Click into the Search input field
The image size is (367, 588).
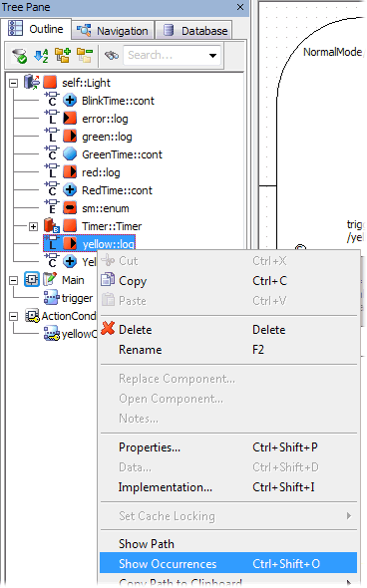pos(166,56)
